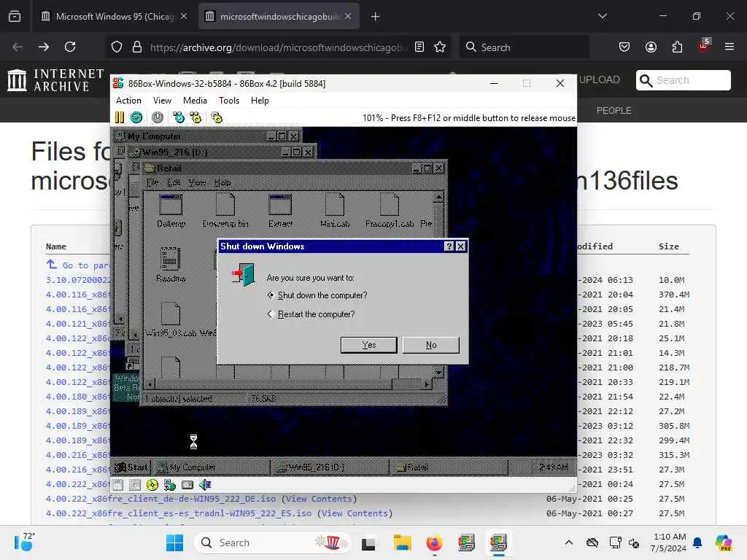This screenshot has height=560, width=747.
Task: Select the Precopy1.cab file icon
Action: click(x=390, y=211)
